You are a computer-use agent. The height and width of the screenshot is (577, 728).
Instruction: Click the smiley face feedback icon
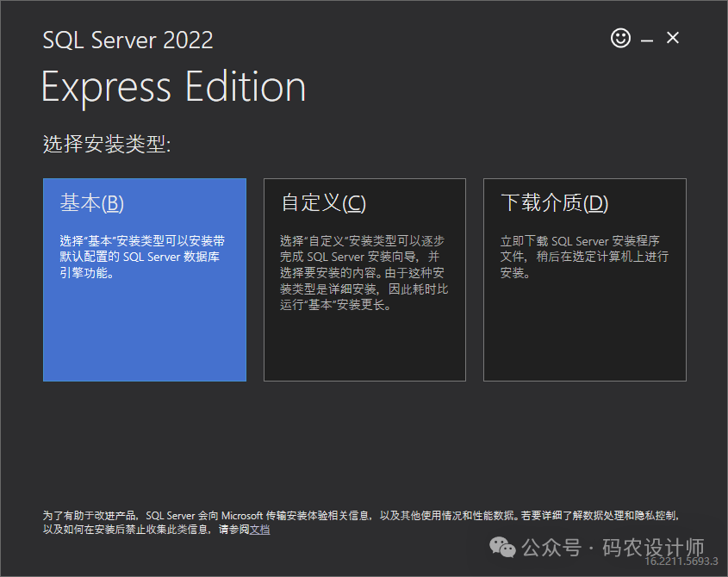click(620, 38)
